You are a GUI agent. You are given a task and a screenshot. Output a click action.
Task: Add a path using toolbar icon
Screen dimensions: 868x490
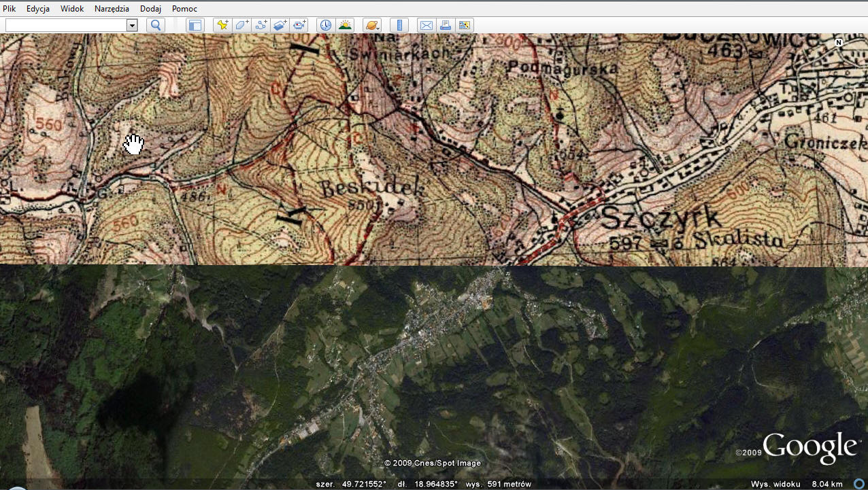coord(261,25)
